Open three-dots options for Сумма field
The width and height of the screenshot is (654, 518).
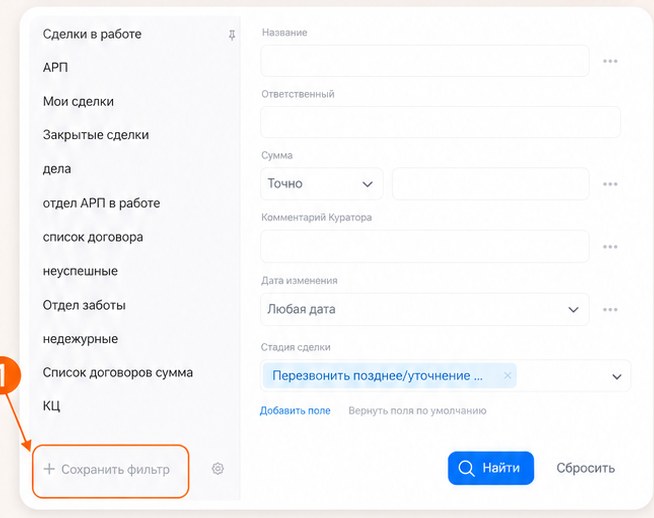coord(610,184)
